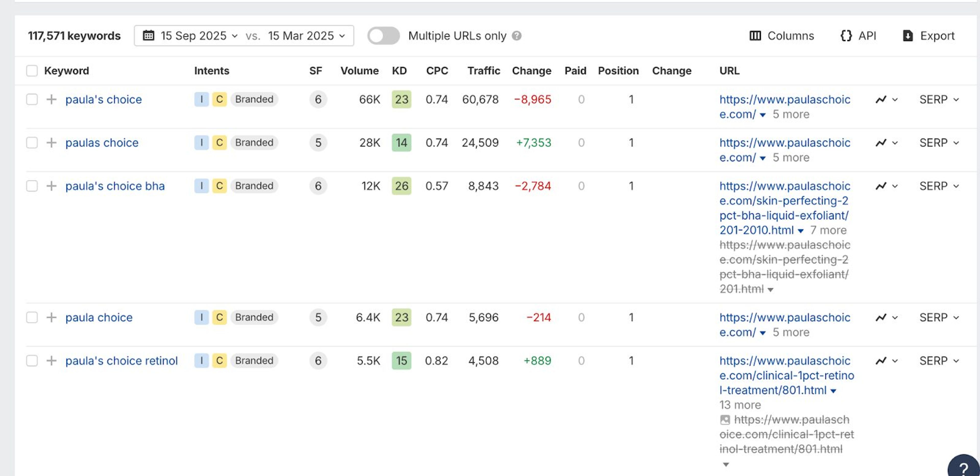Viewport: 980px width, 476px height.
Task: Expand SERP dropdown for paulas choice
Action: [939, 143]
